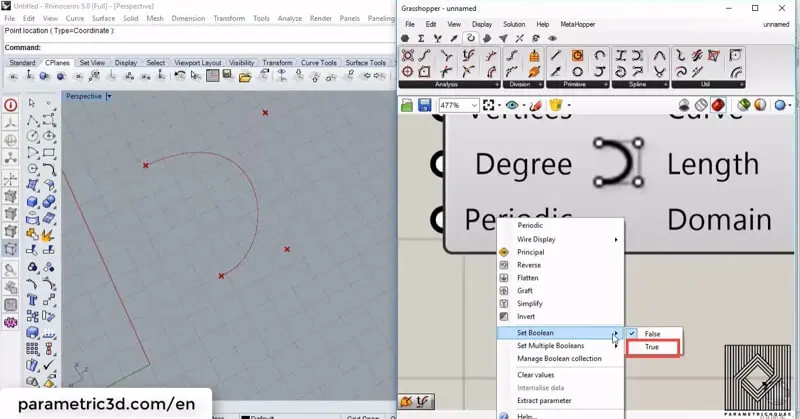800x419 pixels.
Task: Select the Sigma category icon in Grasshopper
Action: 421,37
